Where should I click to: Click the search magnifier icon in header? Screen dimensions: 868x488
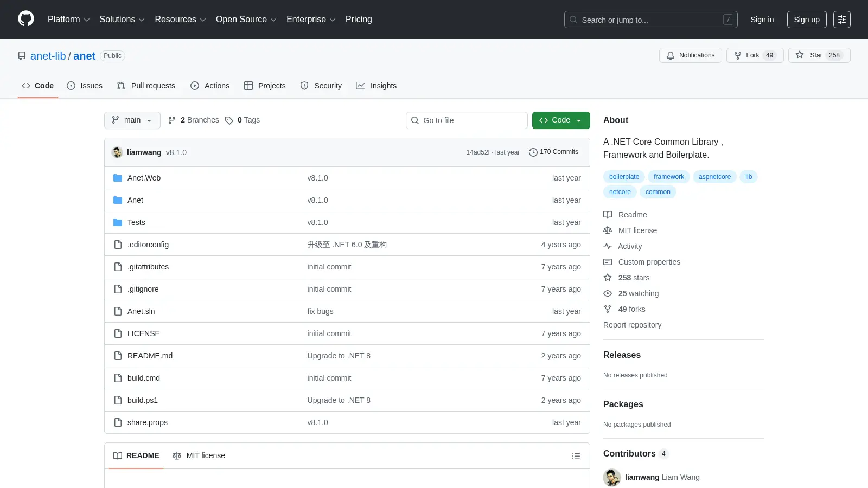pyautogui.click(x=573, y=20)
